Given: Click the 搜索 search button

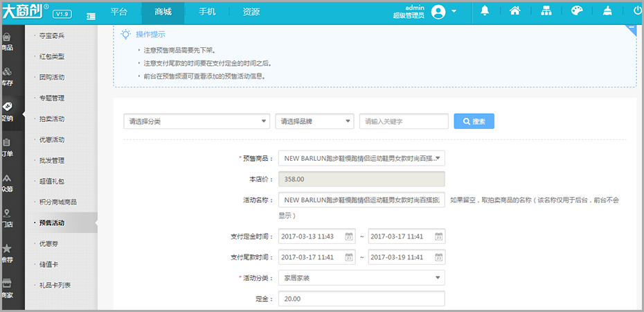Looking at the screenshot, I should [474, 121].
